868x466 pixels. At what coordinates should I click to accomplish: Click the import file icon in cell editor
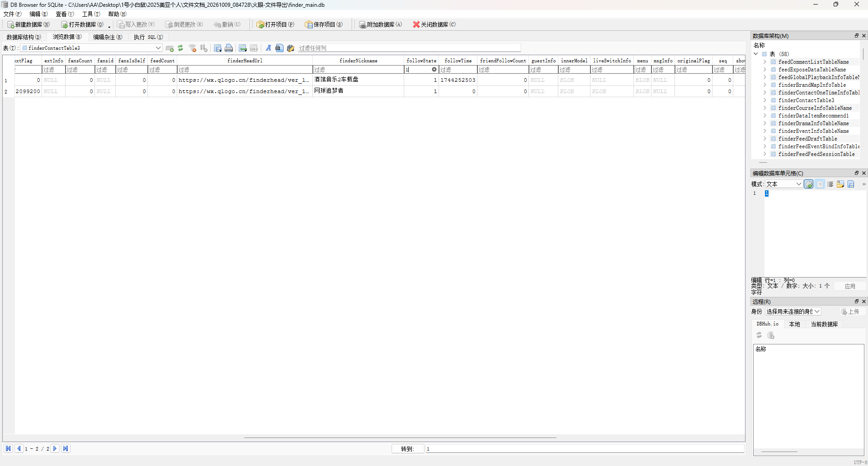click(x=840, y=184)
